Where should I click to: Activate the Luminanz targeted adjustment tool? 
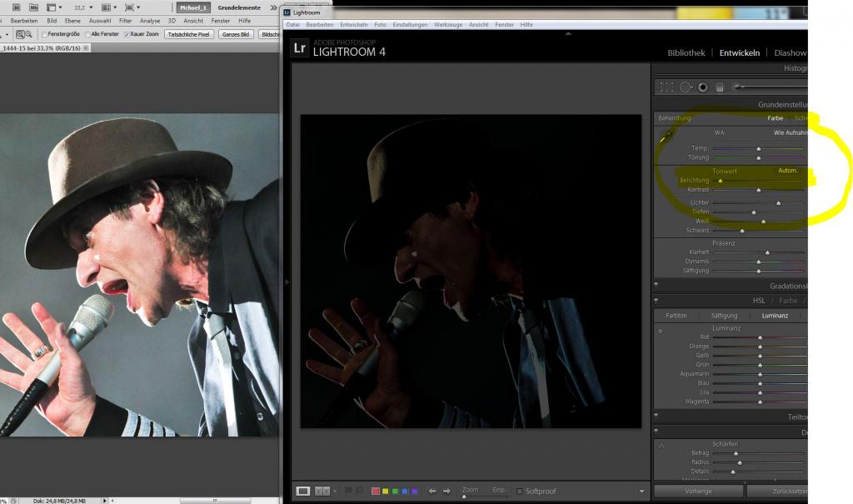pos(661,331)
